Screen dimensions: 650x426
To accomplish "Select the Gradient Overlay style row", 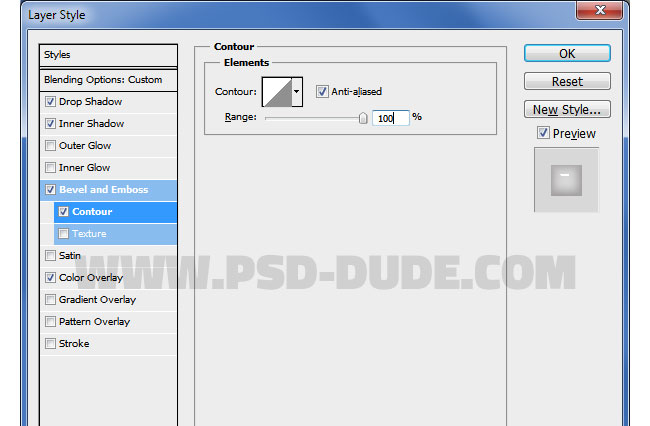I will [x=108, y=300].
